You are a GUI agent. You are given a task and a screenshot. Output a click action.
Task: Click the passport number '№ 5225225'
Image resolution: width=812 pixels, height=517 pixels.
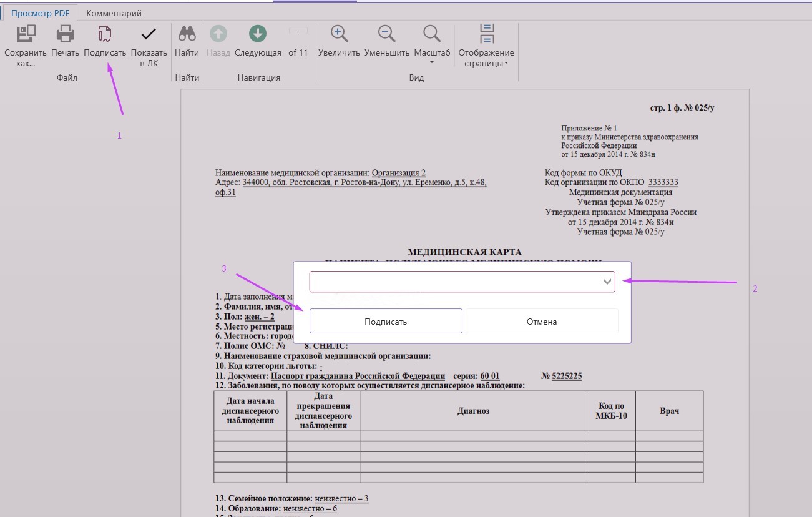click(562, 376)
